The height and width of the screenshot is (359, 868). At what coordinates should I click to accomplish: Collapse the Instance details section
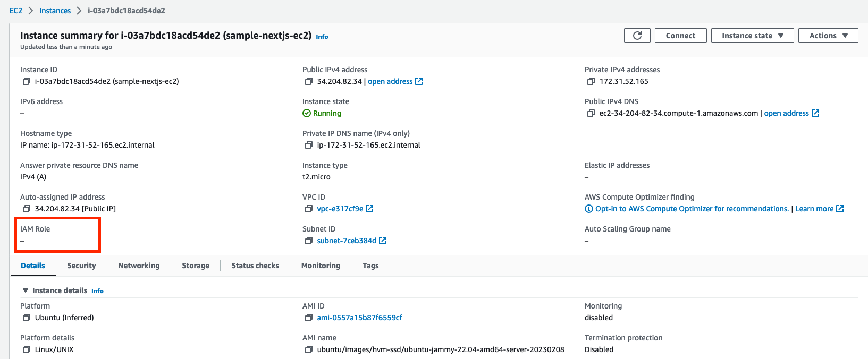[26, 290]
